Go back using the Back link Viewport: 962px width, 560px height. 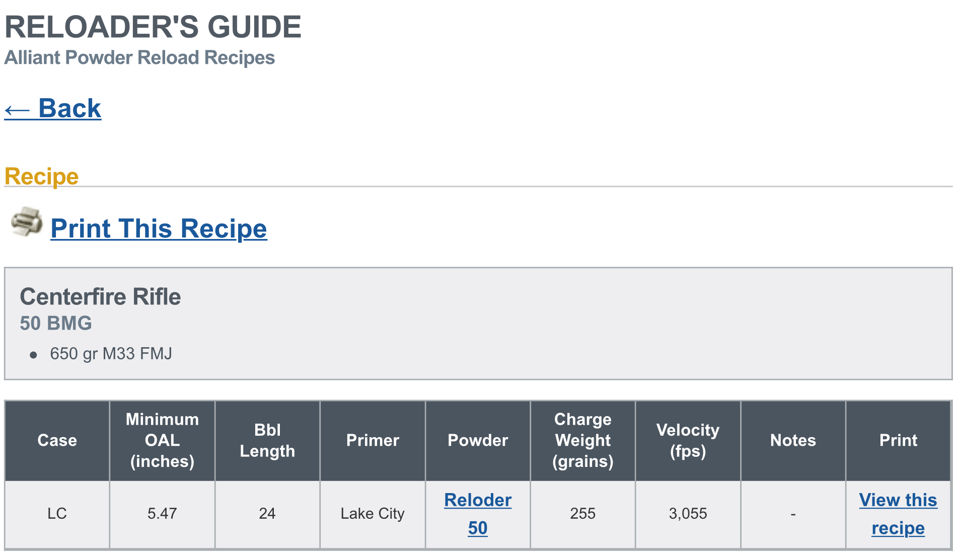point(53,109)
